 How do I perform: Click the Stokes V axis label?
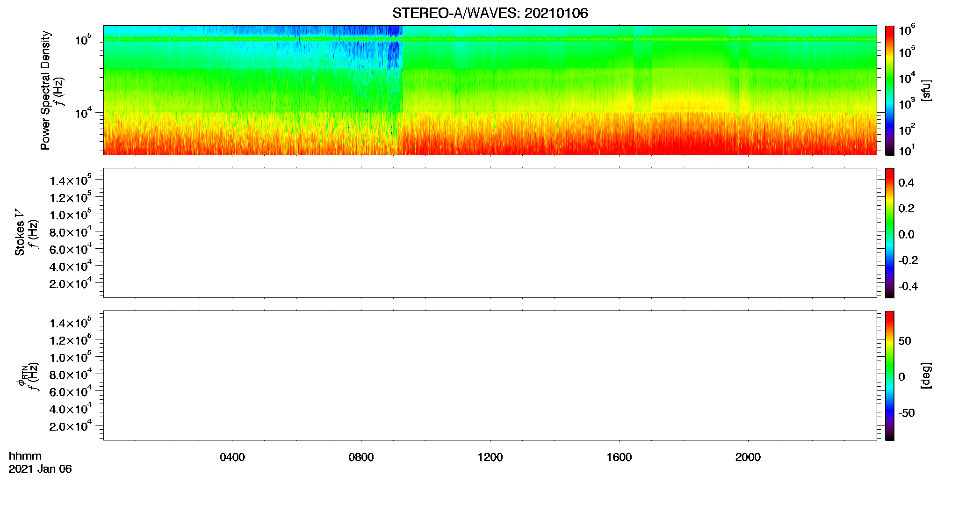[x=20, y=232]
